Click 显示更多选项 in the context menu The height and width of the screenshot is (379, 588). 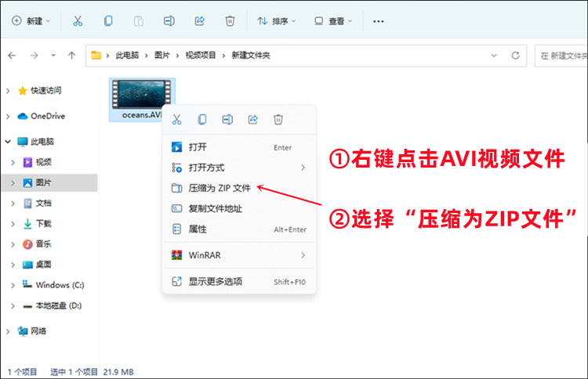click(x=216, y=281)
